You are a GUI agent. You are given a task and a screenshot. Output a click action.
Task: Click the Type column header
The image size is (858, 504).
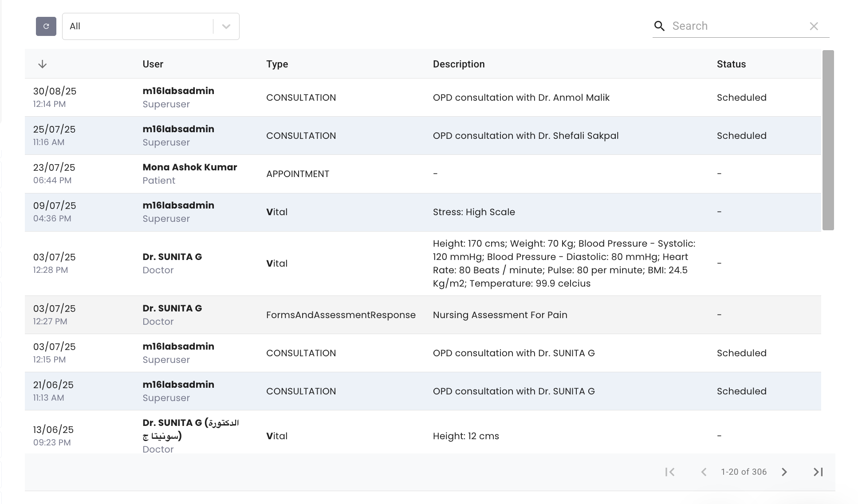(x=277, y=64)
